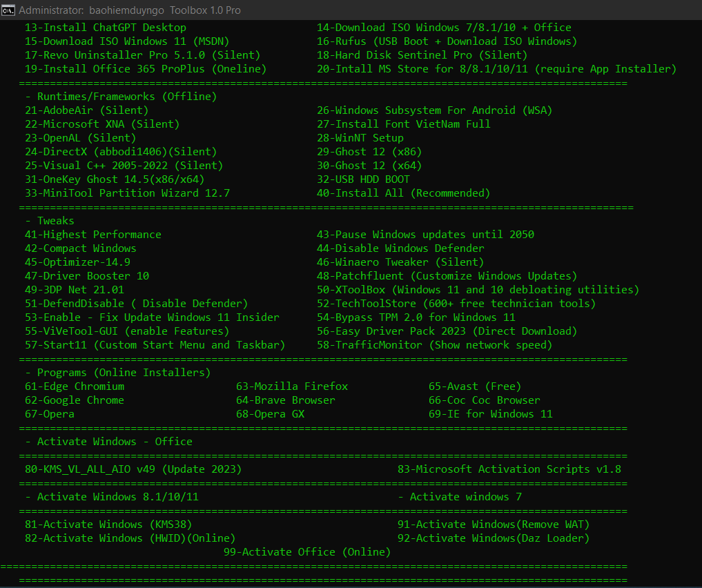Click '67-Opera' entry
This screenshot has height=588, width=702.
[x=50, y=414]
